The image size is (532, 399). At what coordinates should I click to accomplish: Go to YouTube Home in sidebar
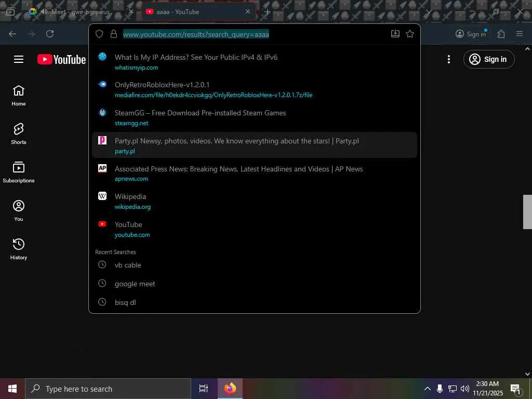pyautogui.click(x=19, y=96)
